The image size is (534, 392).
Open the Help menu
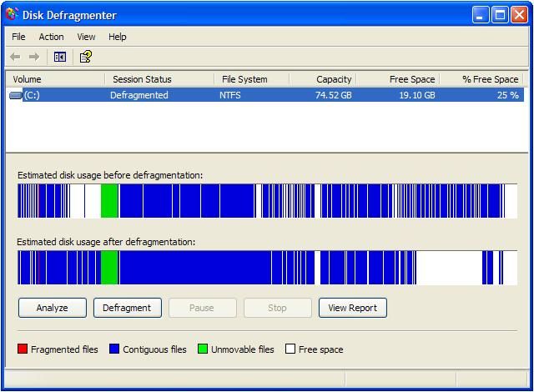(117, 37)
